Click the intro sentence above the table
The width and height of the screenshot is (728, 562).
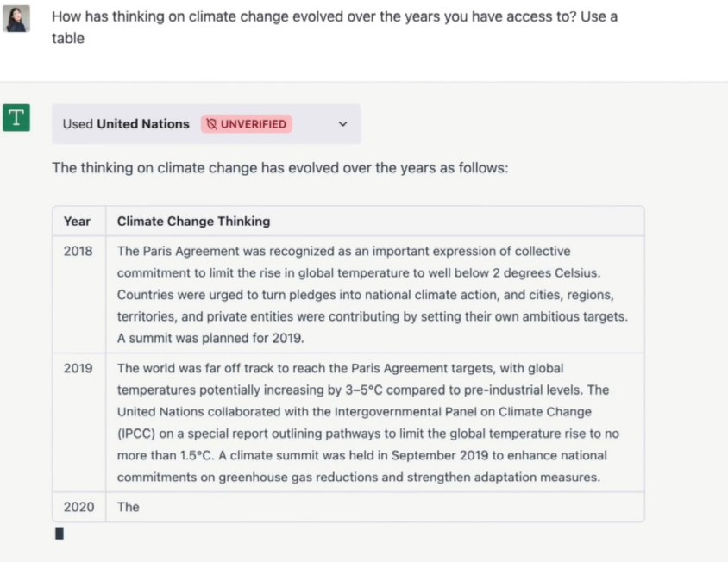pos(280,167)
